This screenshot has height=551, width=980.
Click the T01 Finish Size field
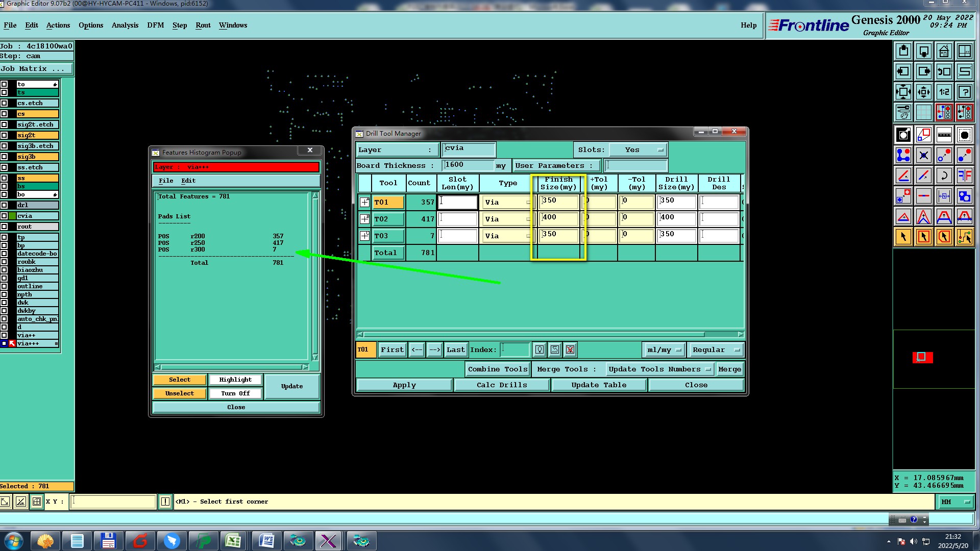tap(559, 202)
